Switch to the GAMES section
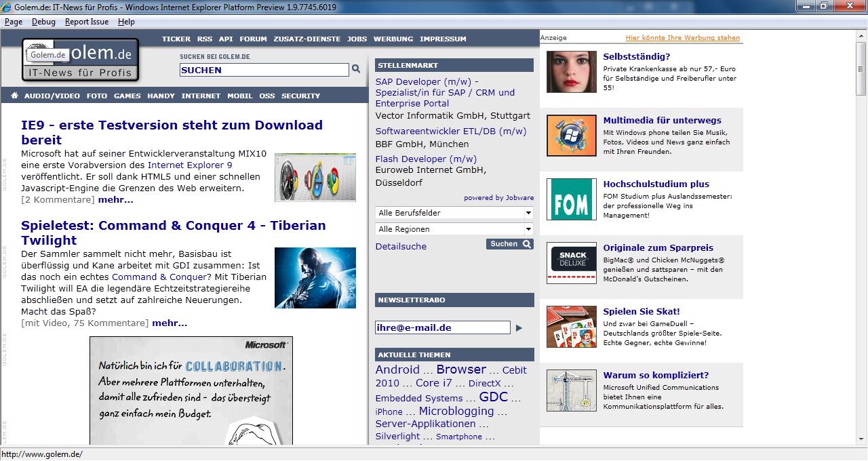 (127, 96)
